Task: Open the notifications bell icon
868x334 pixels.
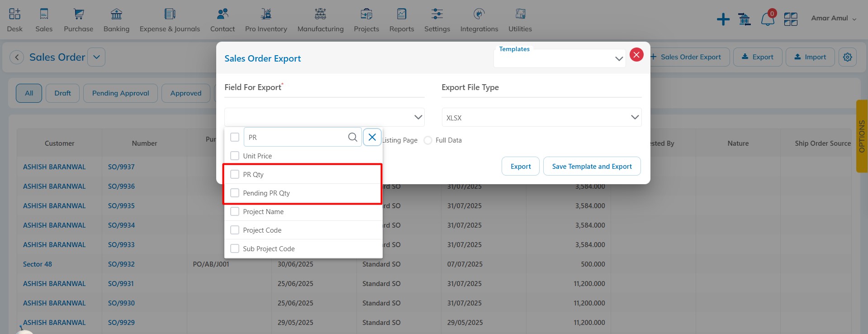Action: pyautogui.click(x=768, y=19)
